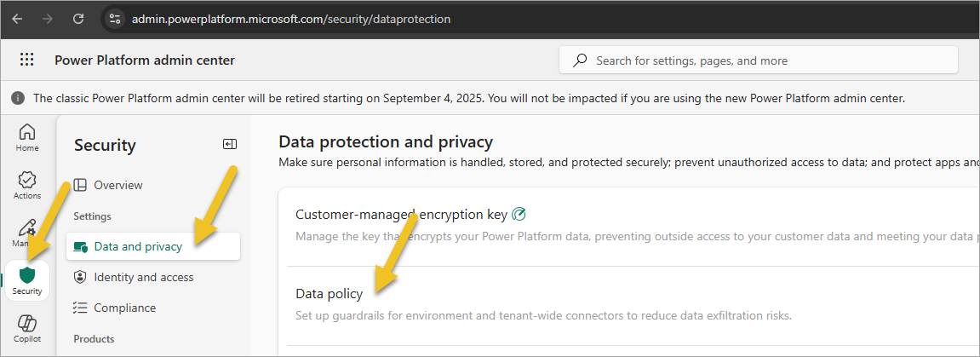This screenshot has height=357, width=980.
Task: Open Copilot in the left rail
Action: pyautogui.click(x=27, y=329)
